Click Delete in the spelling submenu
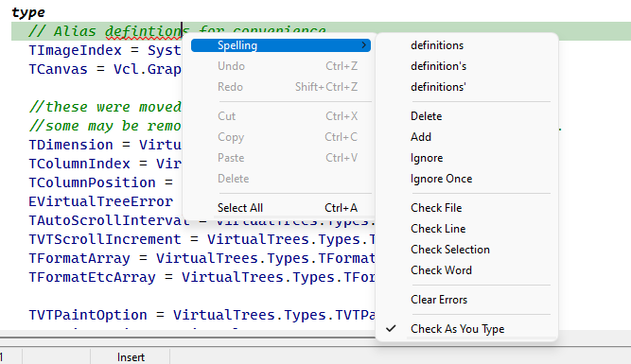This screenshot has width=631, height=364. pyautogui.click(x=426, y=116)
